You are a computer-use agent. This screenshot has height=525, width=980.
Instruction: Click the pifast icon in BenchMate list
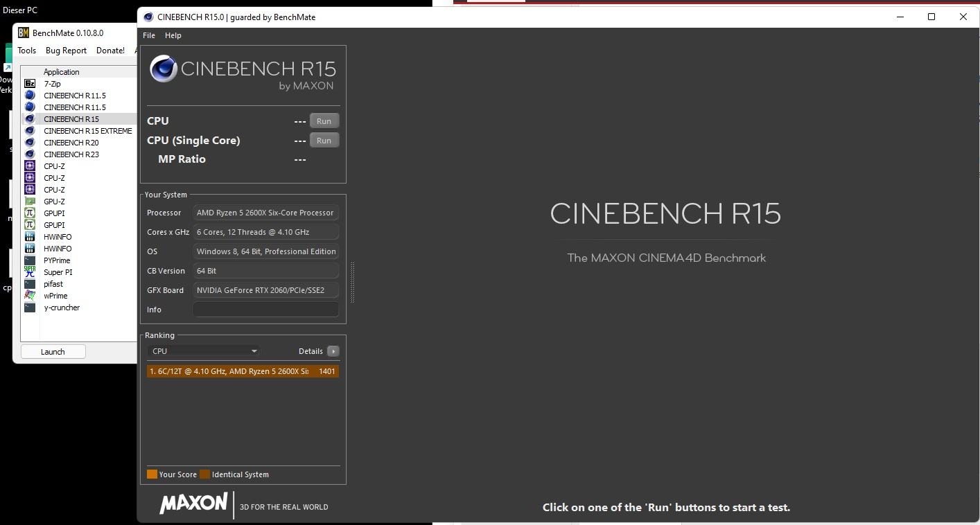[30, 284]
